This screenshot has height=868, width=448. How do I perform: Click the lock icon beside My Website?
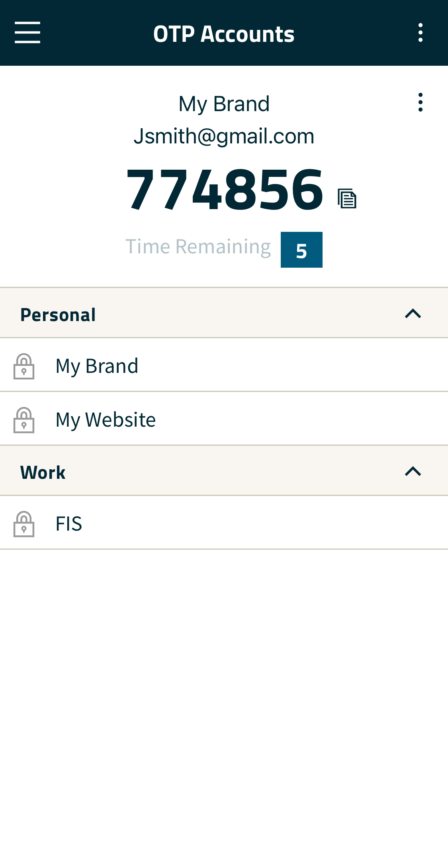(24, 420)
